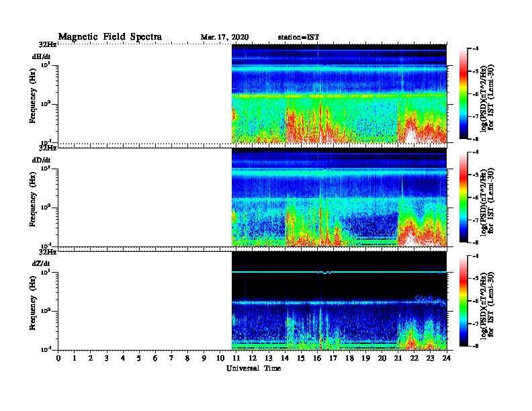Click the "-8" tick on dH/dt color bar

click(x=476, y=139)
